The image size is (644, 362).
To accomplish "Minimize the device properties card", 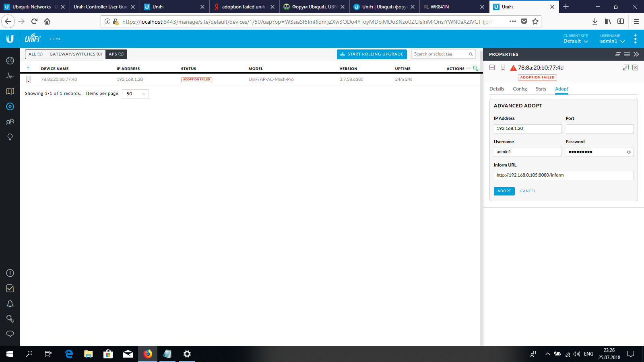I will click(x=492, y=68).
